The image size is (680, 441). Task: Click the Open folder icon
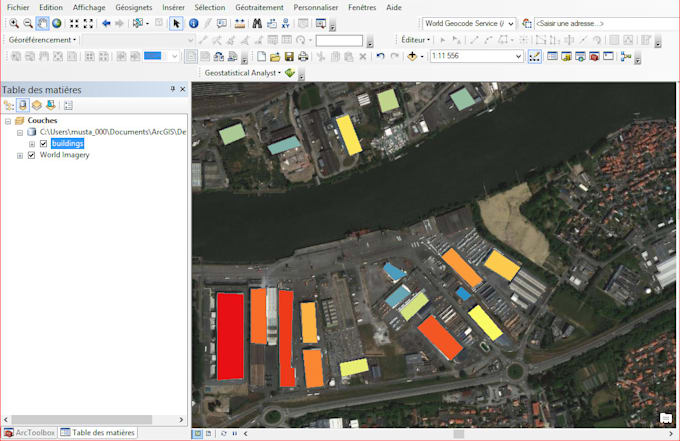pos(275,56)
